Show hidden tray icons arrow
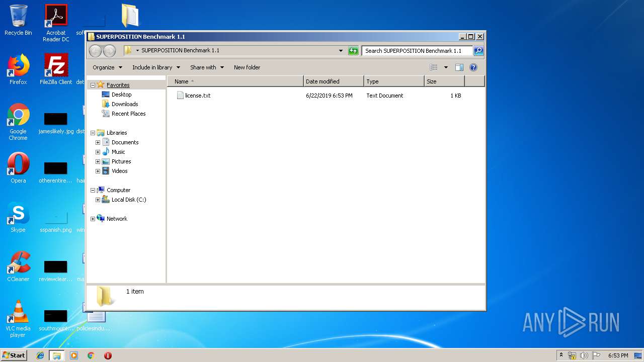Screen dimensions: 644x362 click(561, 355)
